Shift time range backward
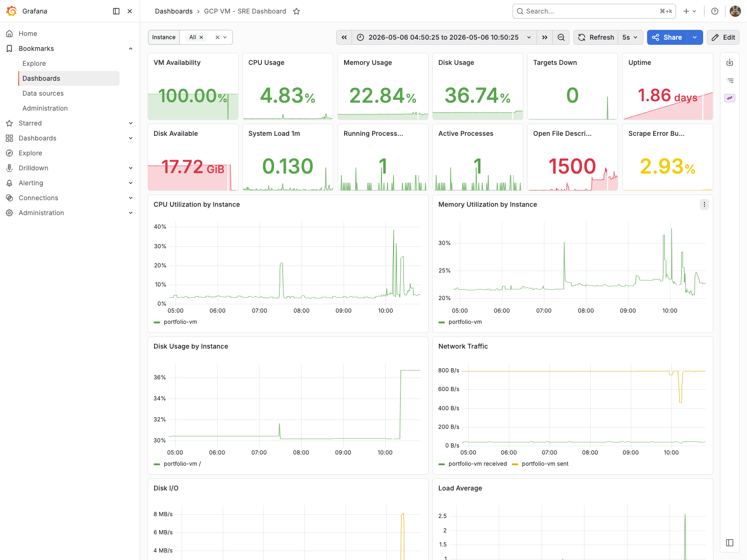Screen dimensions: 747x560 [x=344, y=37]
